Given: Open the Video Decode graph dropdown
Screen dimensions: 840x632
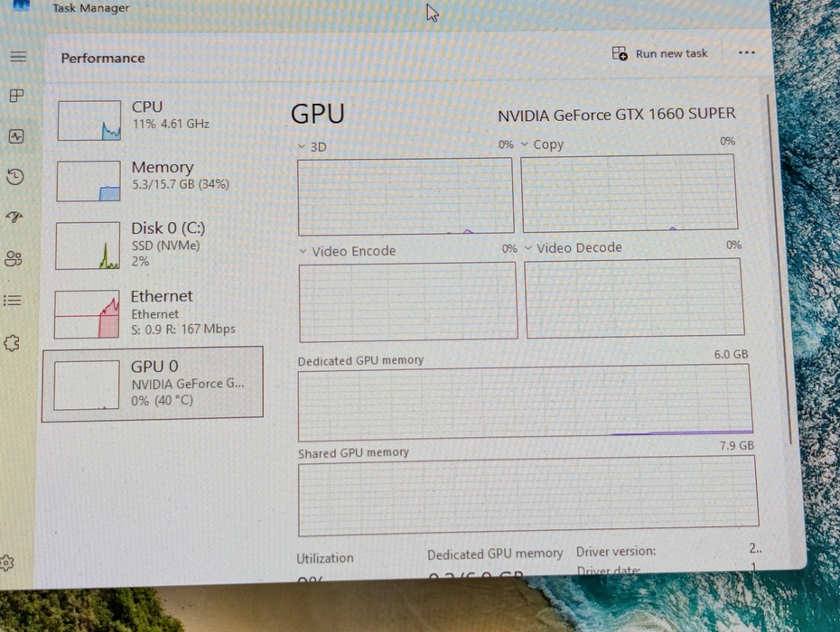Looking at the screenshot, I should (528, 247).
